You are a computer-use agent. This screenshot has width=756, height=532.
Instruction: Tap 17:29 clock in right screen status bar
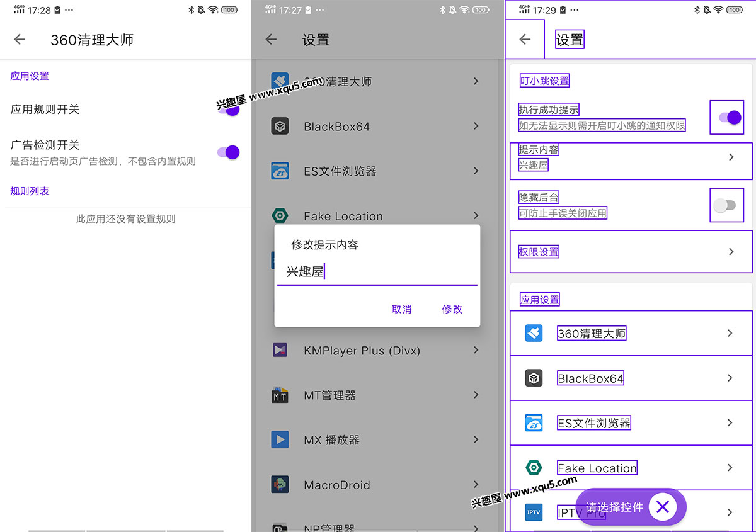544,11
